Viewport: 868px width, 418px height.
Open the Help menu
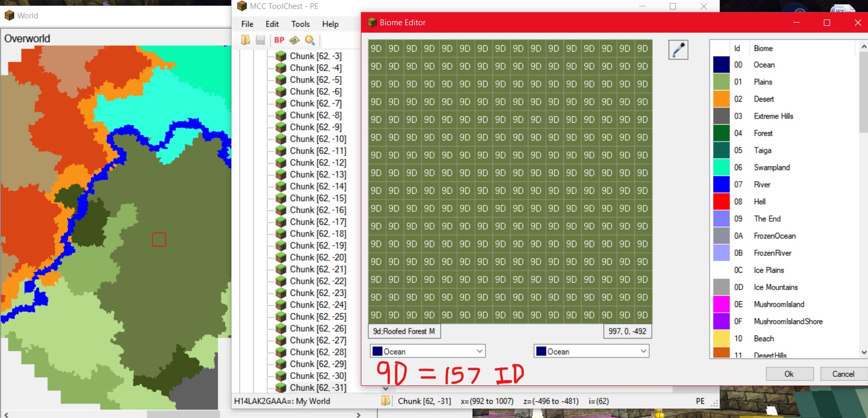click(x=330, y=24)
